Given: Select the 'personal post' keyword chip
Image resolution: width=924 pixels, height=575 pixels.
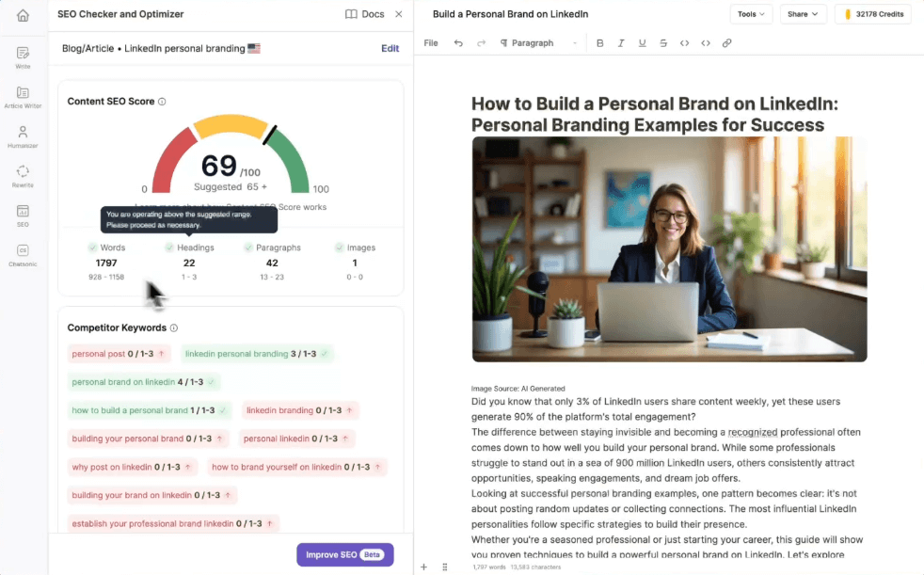Looking at the screenshot, I should 119,354.
